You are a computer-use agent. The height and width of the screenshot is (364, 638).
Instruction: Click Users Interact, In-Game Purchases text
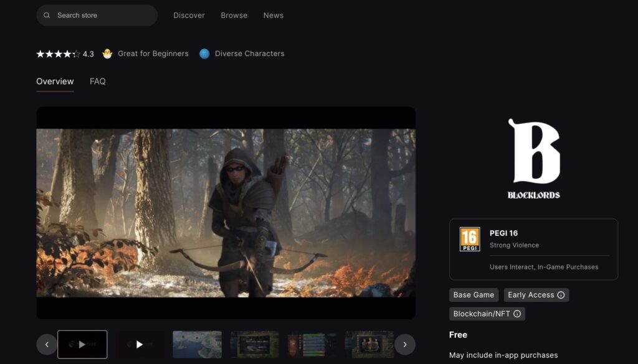pyautogui.click(x=544, y=267)
